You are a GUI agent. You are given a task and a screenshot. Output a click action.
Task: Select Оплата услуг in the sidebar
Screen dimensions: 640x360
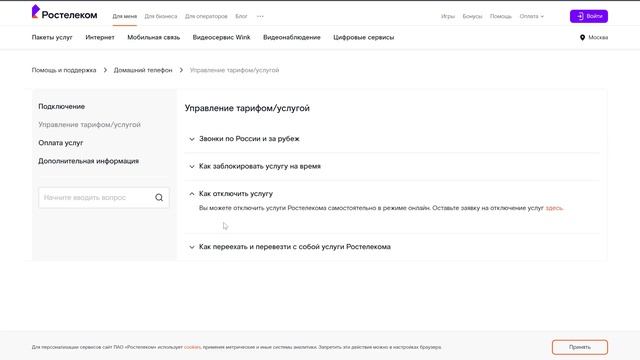(61, 143)
